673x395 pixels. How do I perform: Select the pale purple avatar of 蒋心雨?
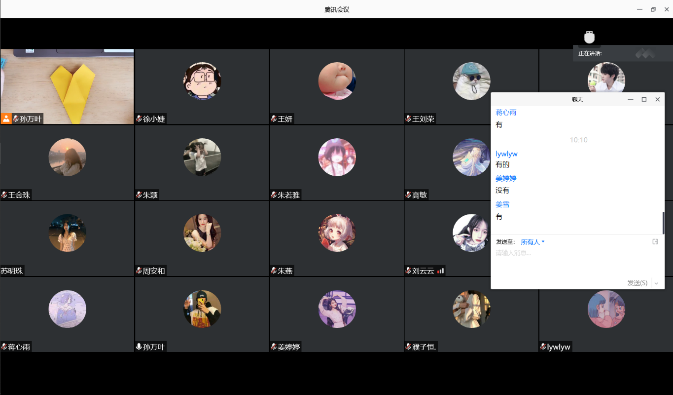67,309
